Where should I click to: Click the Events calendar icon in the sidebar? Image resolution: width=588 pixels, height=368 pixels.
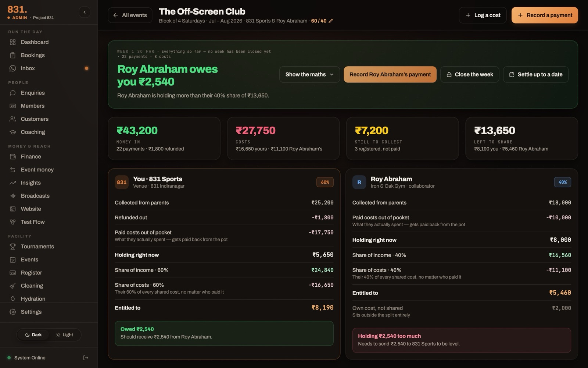point(13,259)
